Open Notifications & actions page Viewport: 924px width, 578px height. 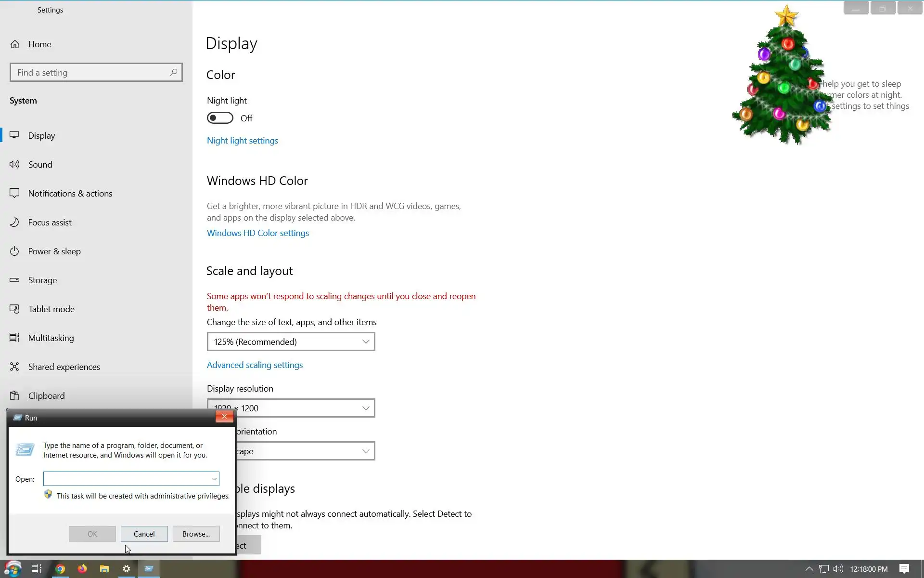coord(70,194)
